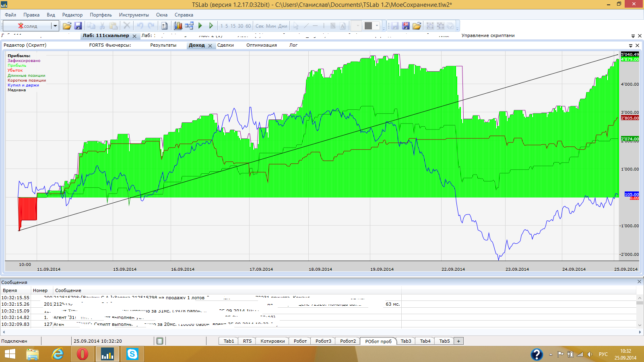Switch to the 'Сделки' tab

click(x=225, y=45)
